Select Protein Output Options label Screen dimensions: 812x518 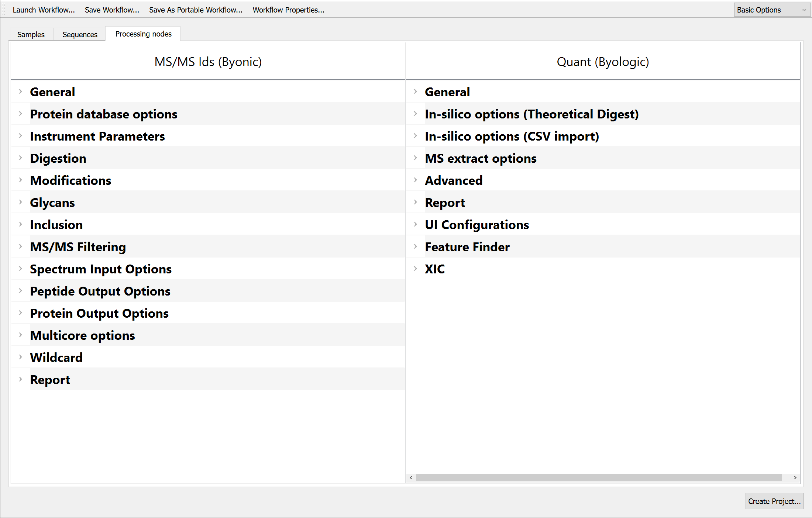(99, 314)
